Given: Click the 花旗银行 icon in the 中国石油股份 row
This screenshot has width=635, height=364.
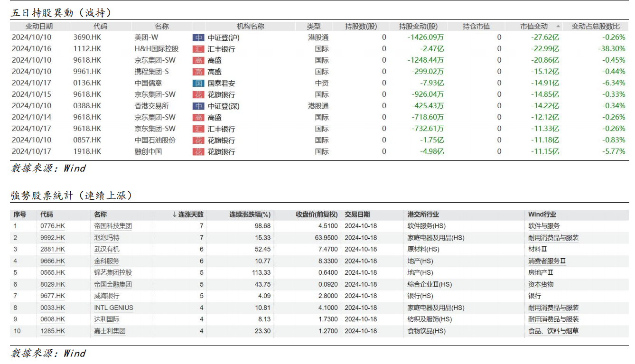Looking at the screenshot, I should 198,140.
